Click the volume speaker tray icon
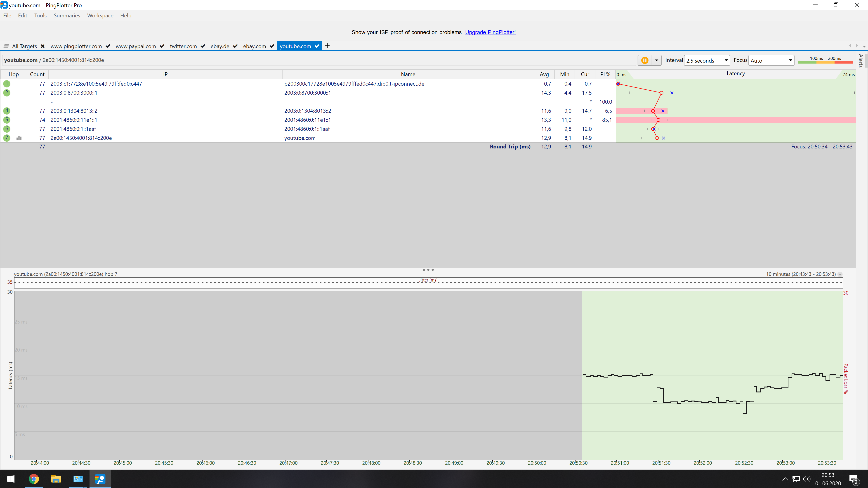The image size is (868, 488). [807, 479]
